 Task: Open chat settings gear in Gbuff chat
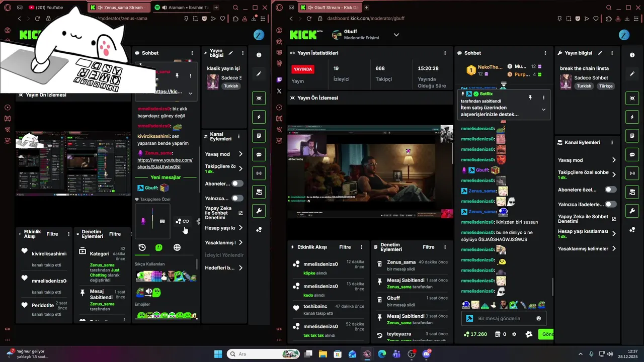click(514, 334)
